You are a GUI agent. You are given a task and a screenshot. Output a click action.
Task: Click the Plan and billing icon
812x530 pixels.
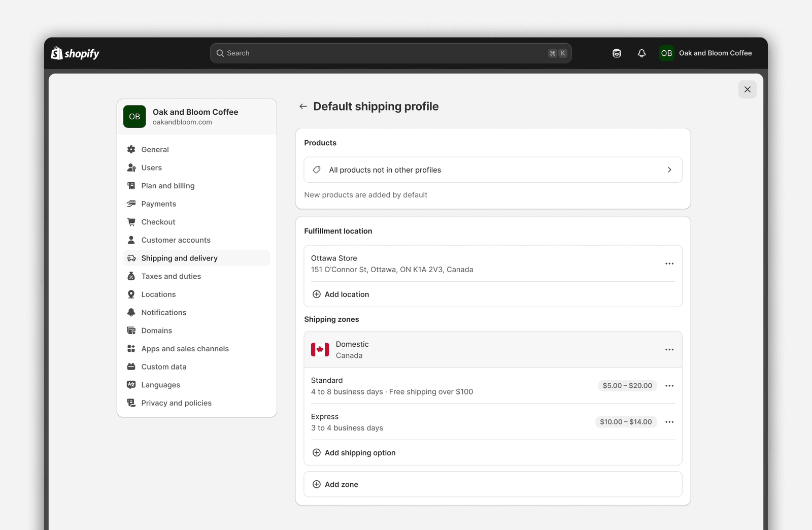click(131, 186)
